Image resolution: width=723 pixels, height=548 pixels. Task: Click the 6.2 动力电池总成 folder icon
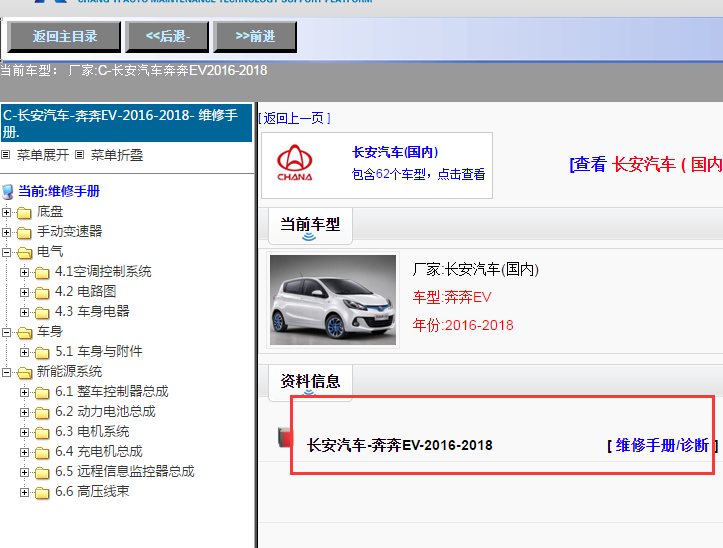[x=42, y=412]
